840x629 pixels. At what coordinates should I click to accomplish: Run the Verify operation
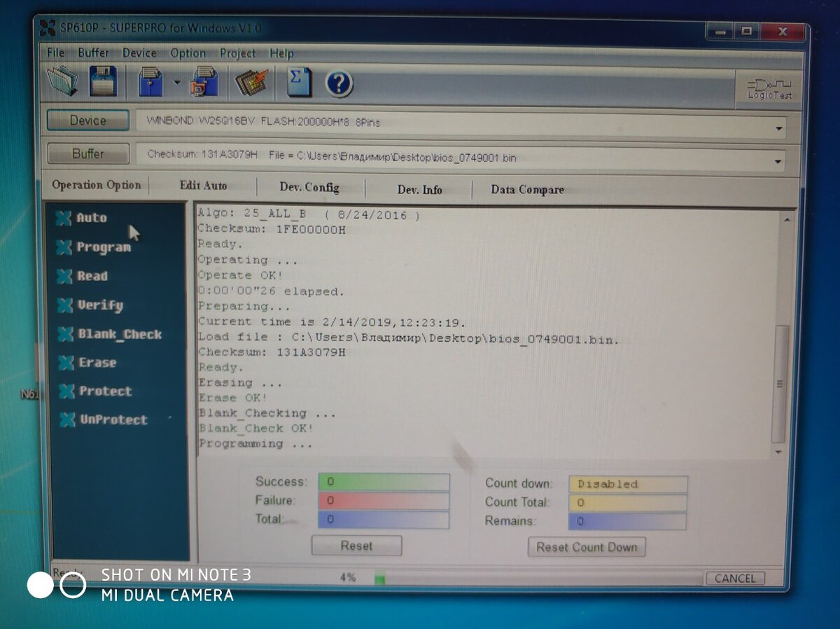[90, 305]
